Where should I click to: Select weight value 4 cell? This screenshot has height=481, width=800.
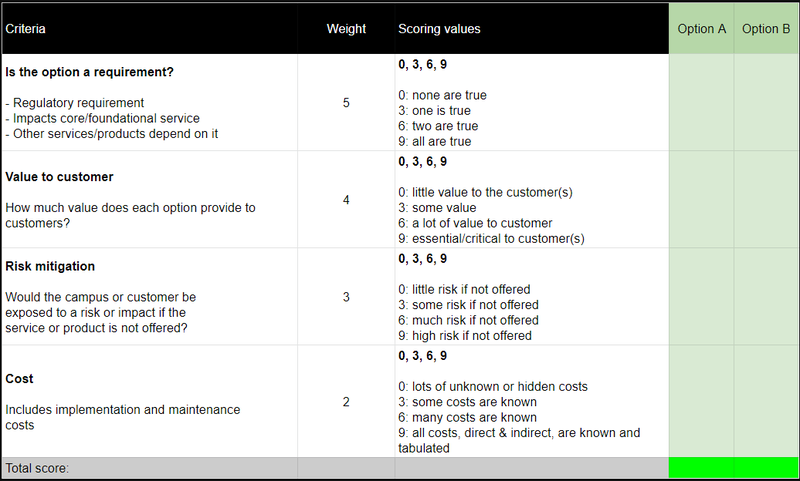tap(346, 199)
